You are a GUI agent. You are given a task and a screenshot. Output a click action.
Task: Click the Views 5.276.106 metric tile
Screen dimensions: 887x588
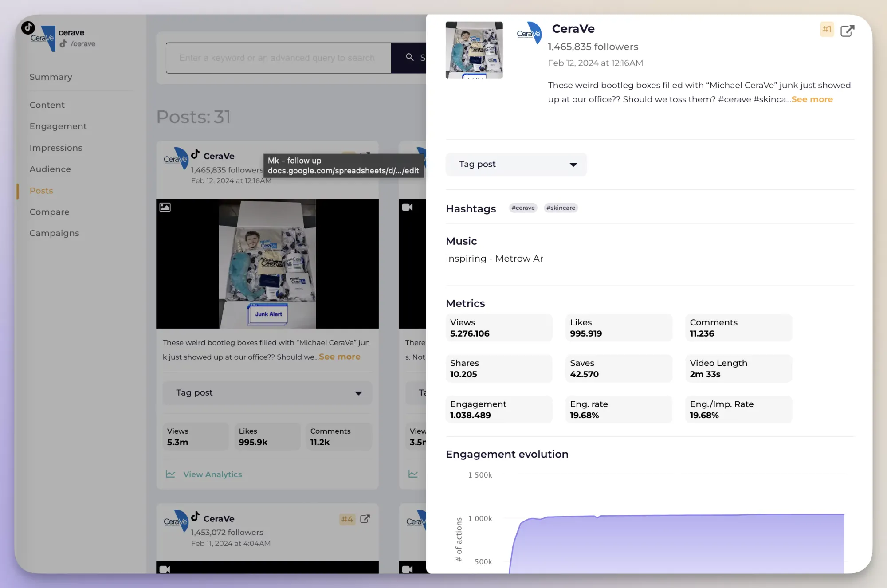coord(499,328)
